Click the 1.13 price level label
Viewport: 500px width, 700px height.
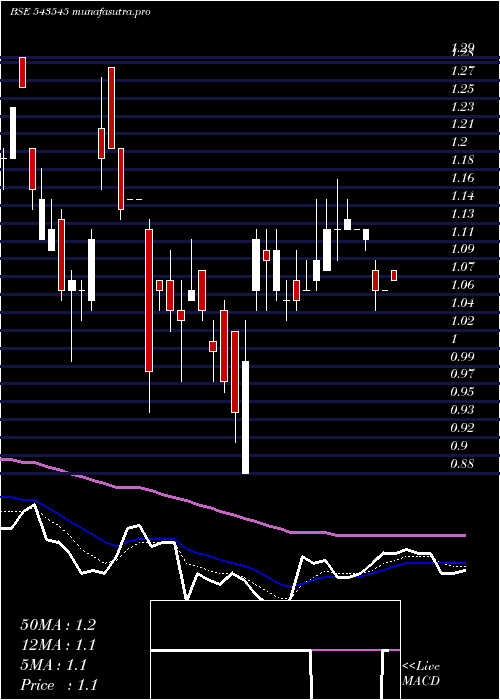(x=462, y=214)
